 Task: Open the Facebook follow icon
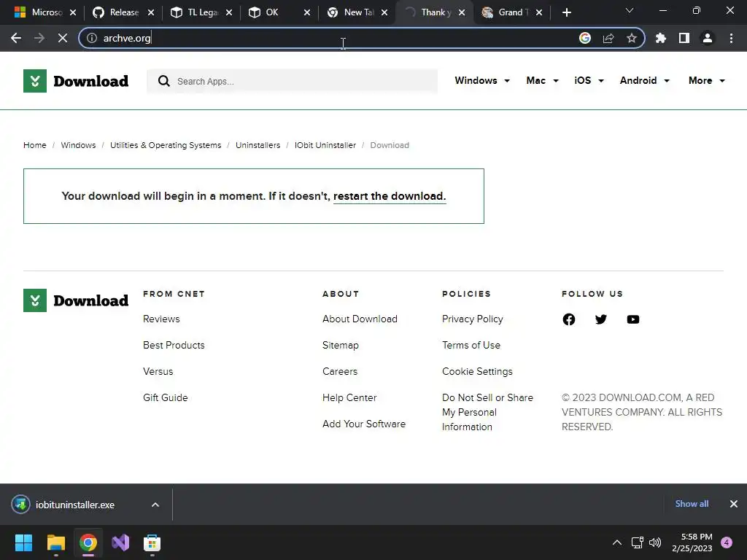pos(569,319)
